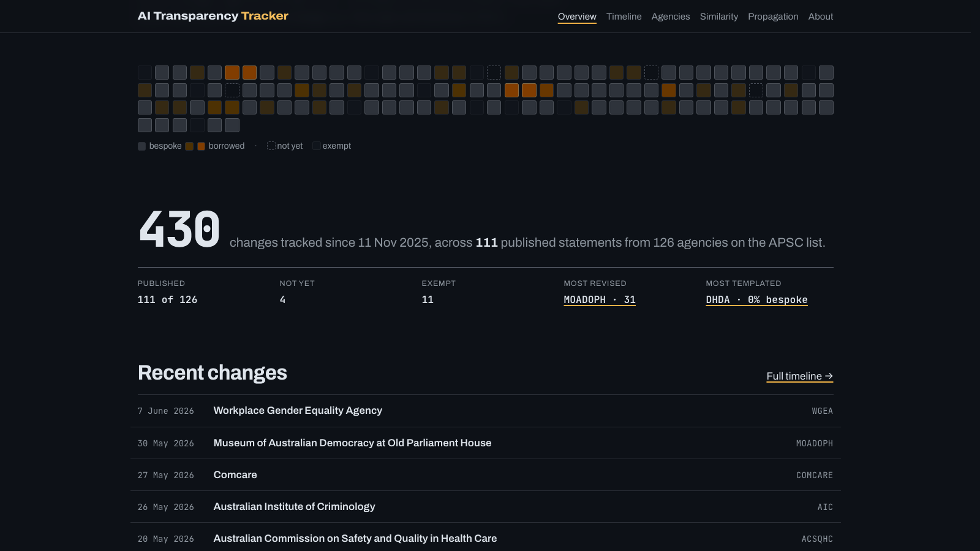Go to the Timeline page
The width and height of the screenshot is (980, 551).
click(x=624, y=17)
